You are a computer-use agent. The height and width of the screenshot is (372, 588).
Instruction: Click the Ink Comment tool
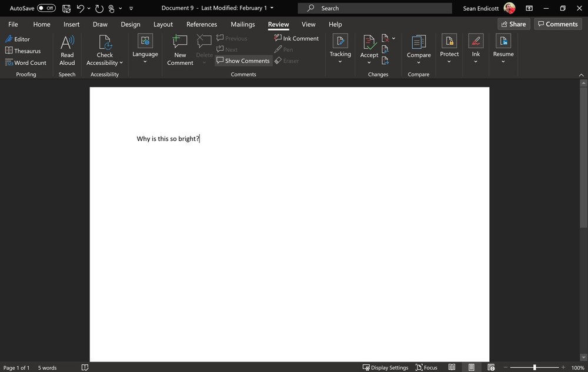tap(296, 38)
